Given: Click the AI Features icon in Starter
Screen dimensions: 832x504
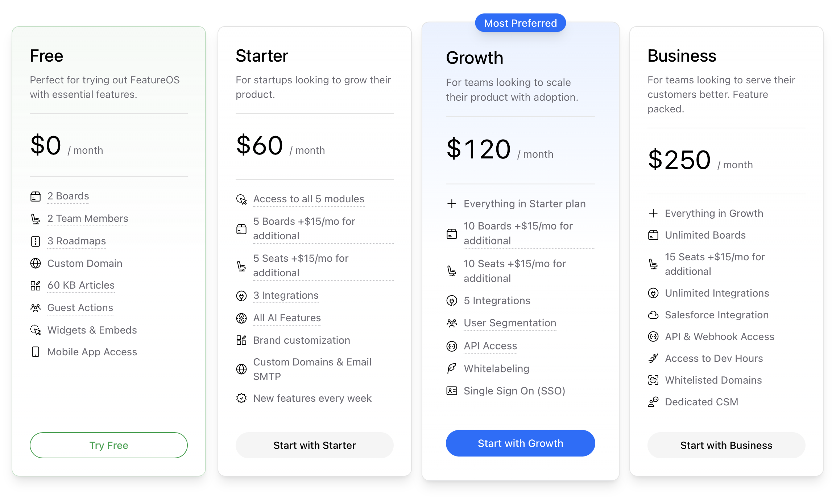Looking at the screenshot, I should (x=241, y=318).
